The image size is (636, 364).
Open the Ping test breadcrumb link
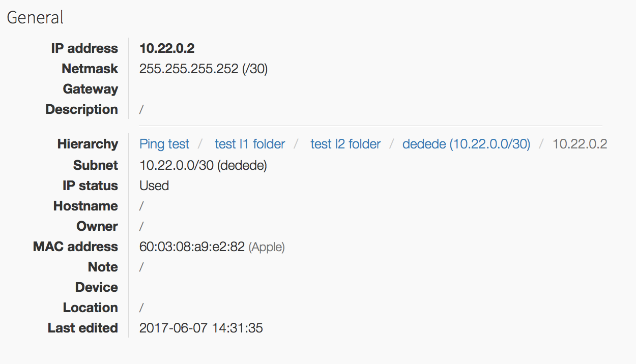tap(164, 144)
